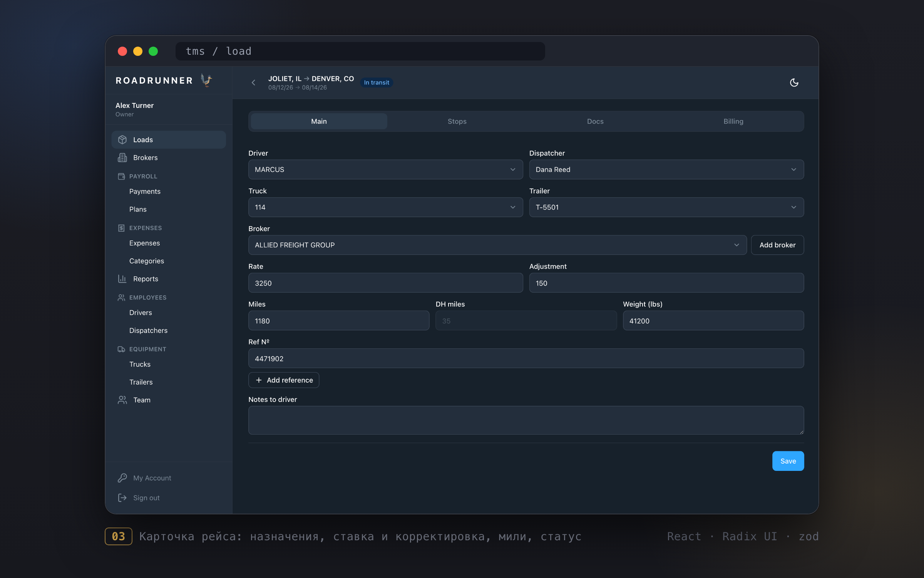This screenshot has width=924, height=578.
Task: Open Trailers under Equipment
Action: pos(141,382)
